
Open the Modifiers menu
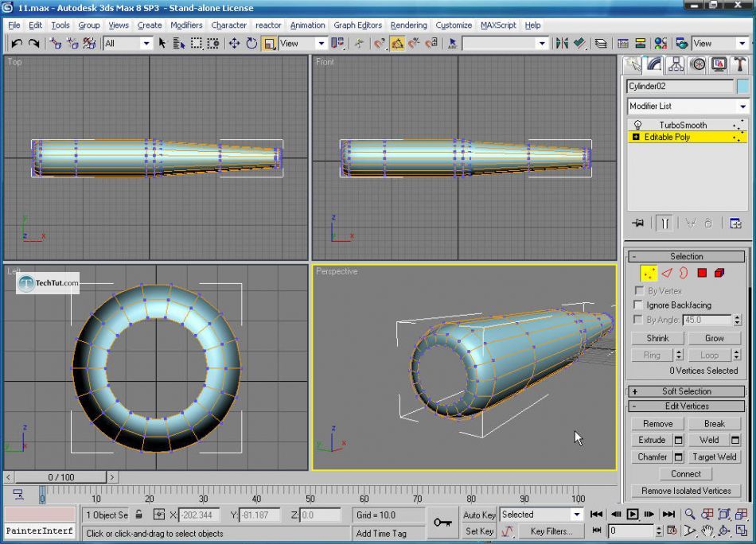click(186, 25)
